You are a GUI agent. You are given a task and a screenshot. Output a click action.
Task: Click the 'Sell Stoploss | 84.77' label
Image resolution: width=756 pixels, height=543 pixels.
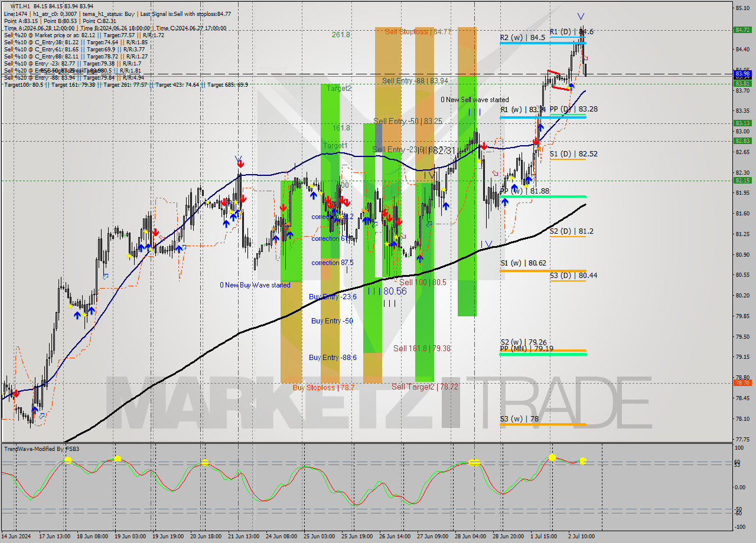pos(418,31)
